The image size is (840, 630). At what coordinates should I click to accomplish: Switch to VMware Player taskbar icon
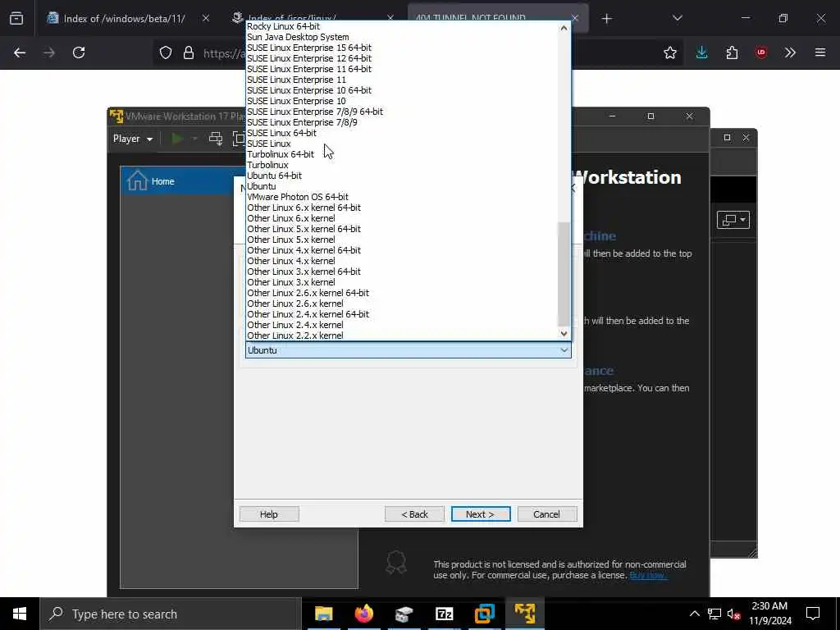click(524, 614)
